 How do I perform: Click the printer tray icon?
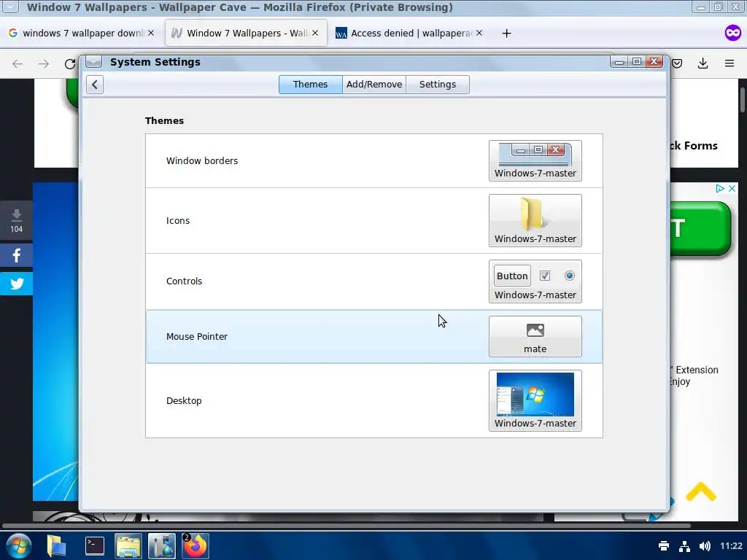pos(664,545)
